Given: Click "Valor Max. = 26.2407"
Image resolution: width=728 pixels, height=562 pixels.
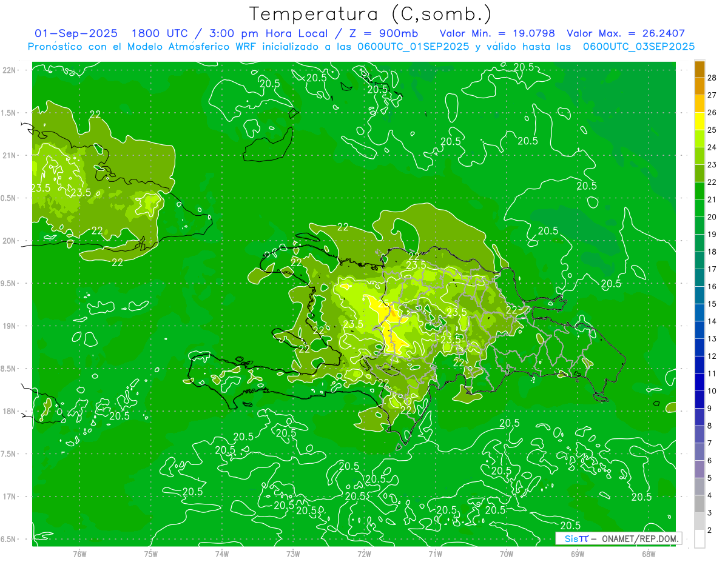Looking at the screenshot, I should click(626, 33).
